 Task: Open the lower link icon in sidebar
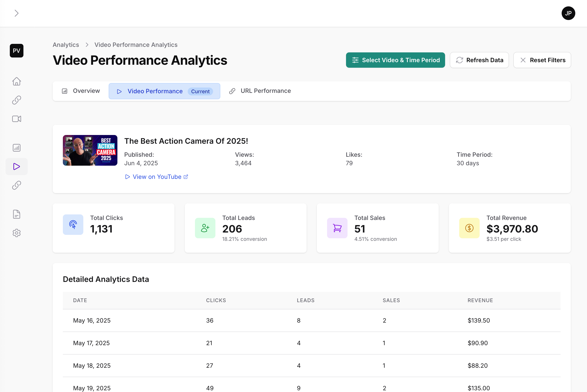pyautogui.click(x=16, y=185)
